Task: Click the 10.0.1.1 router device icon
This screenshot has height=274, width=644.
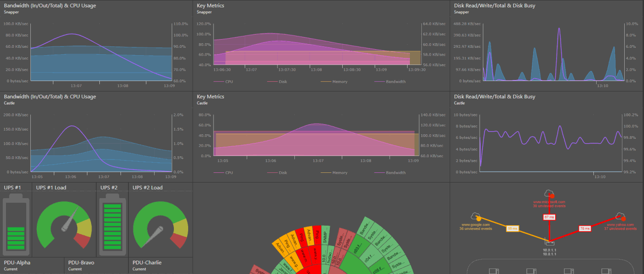Action: coord(548,242)
